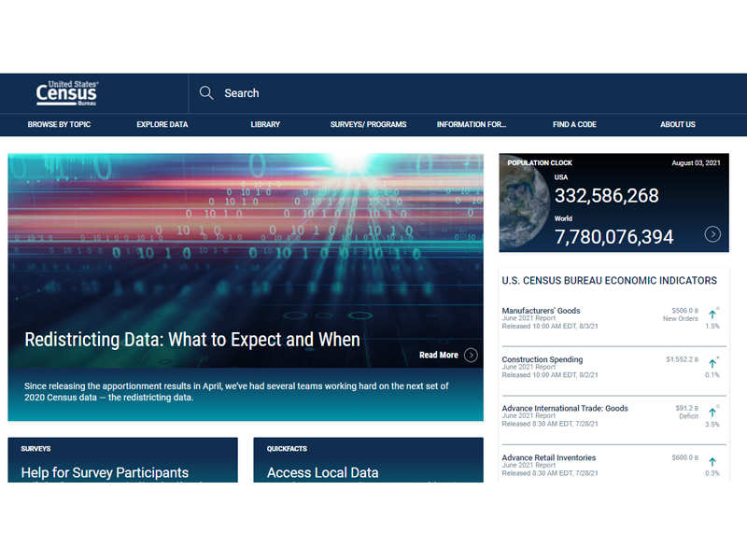The height and width of the screenshot is (560, 747).
Task: Click Released 10:00 AM EDT, 8/2/21 text
Action: [x=550, y=375]
